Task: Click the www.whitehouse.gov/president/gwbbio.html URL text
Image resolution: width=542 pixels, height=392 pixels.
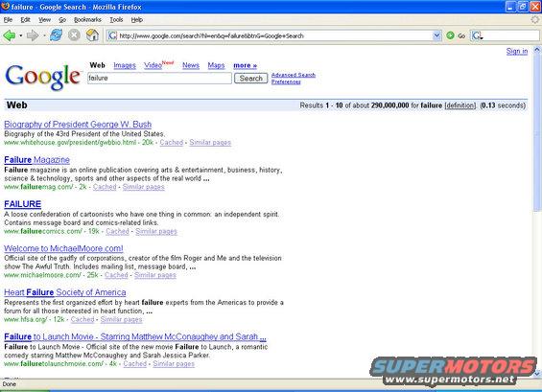Action: click(70, 142)
